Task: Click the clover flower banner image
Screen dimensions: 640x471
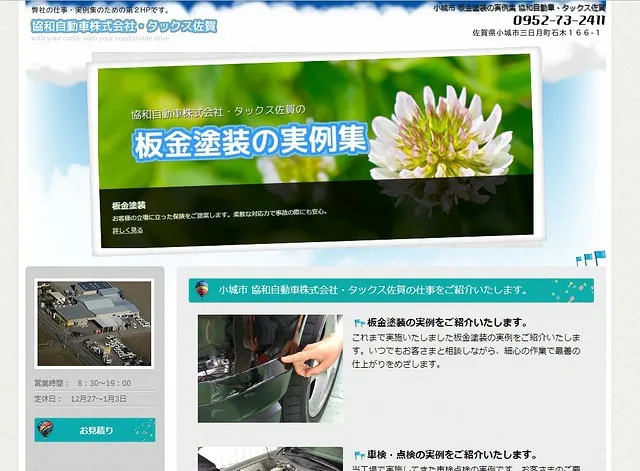Action: 316,150
